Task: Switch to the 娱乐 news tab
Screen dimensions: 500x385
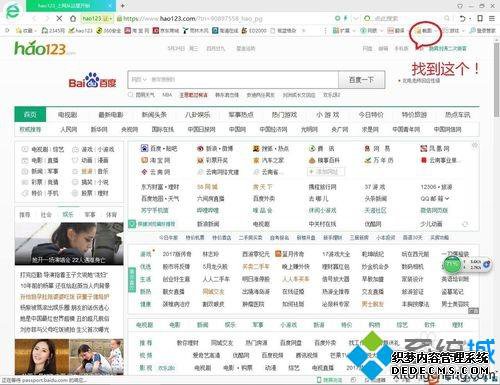Action: pos(68,215)
